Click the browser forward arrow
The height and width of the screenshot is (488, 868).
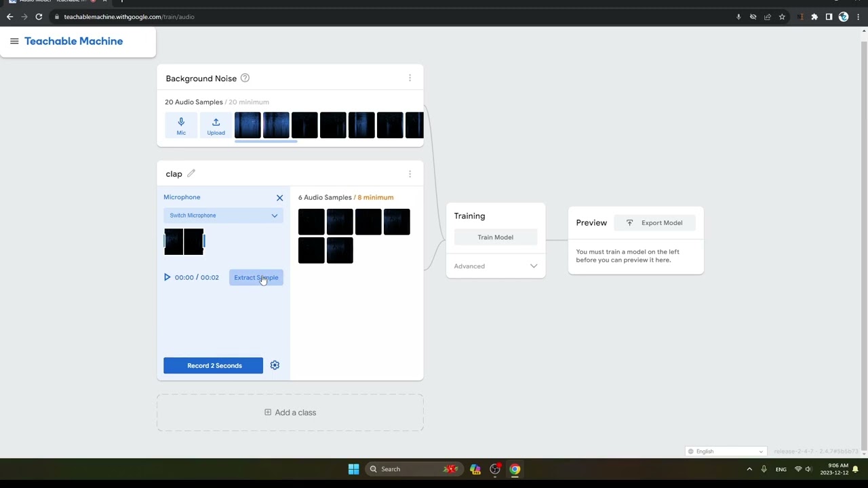tap(24, 17)
